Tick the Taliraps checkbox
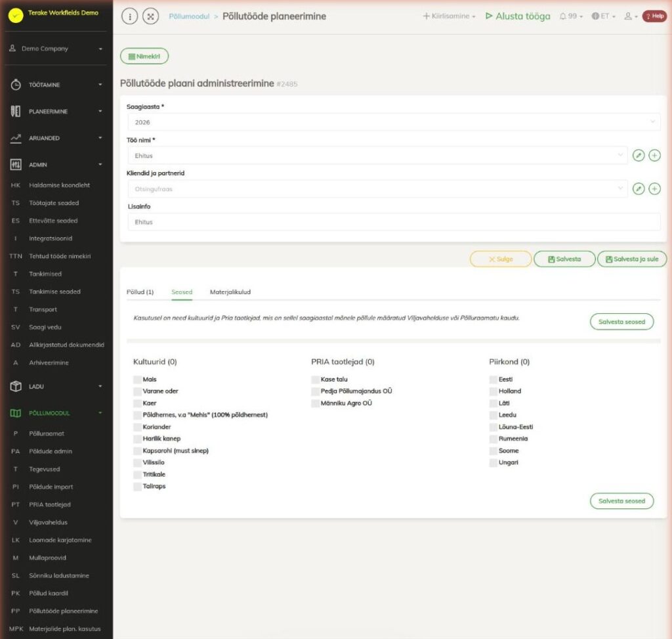This screenshot has width=672, height=639. point(137,487)
